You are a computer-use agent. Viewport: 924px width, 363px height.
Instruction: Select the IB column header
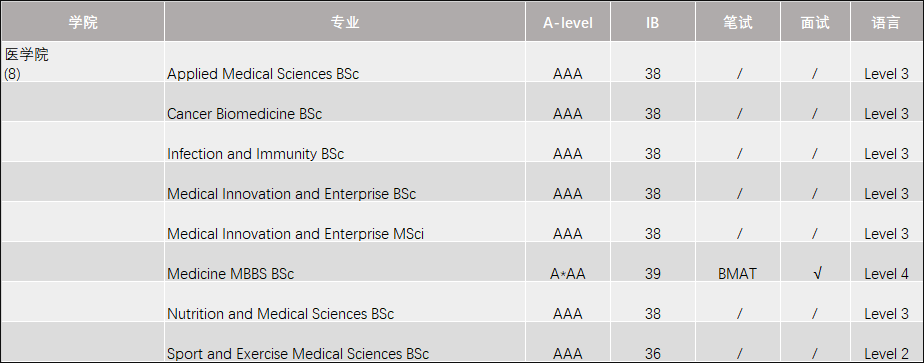click(652, 22)
